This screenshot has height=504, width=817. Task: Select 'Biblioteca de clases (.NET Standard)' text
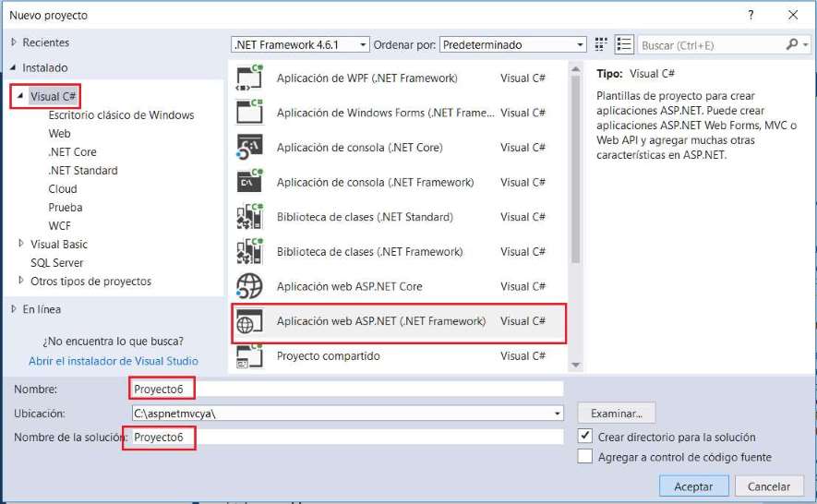click(x=365, y=217)
